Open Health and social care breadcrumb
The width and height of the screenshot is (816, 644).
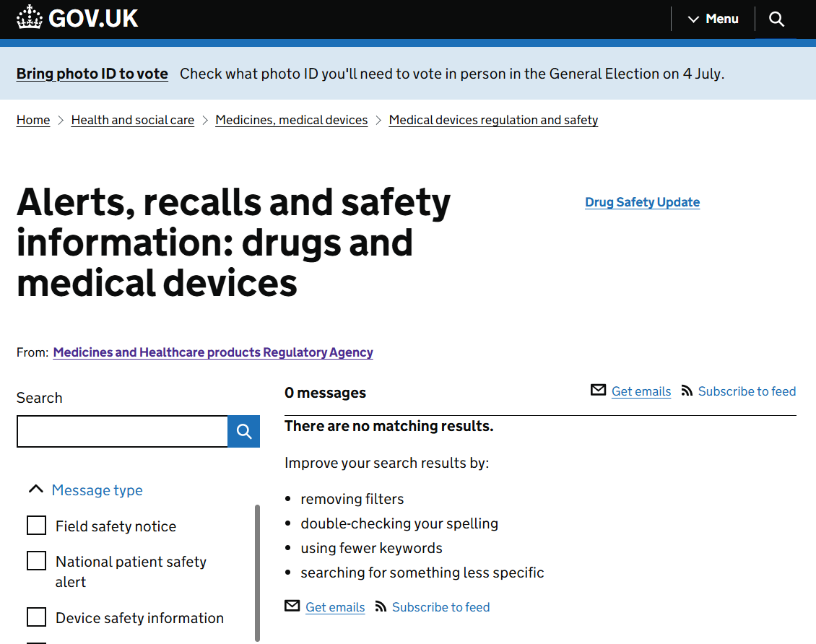coord(133,120)
